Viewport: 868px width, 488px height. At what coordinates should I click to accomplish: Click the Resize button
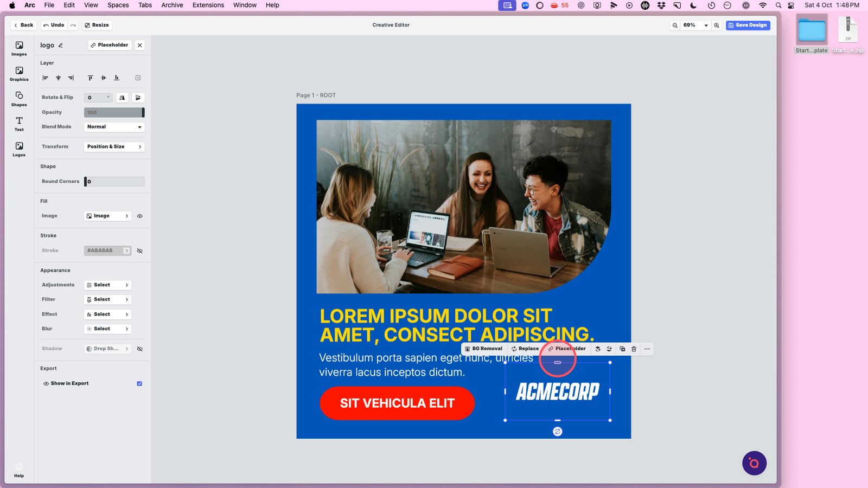coord(97,25)
